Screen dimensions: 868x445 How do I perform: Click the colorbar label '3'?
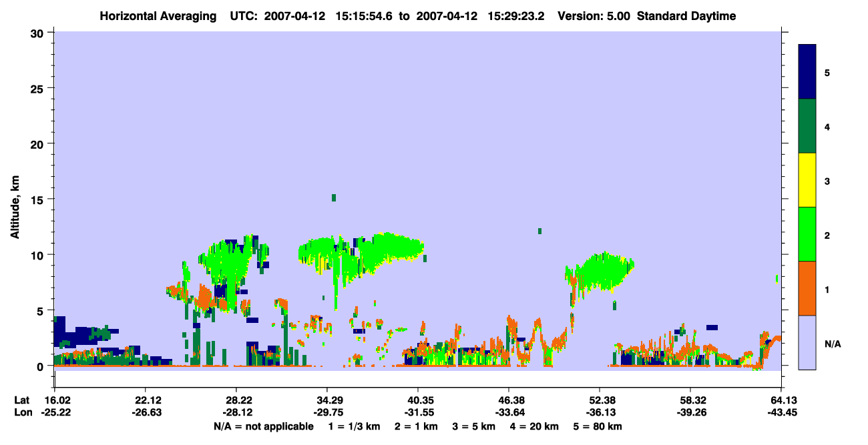[828, 181]
